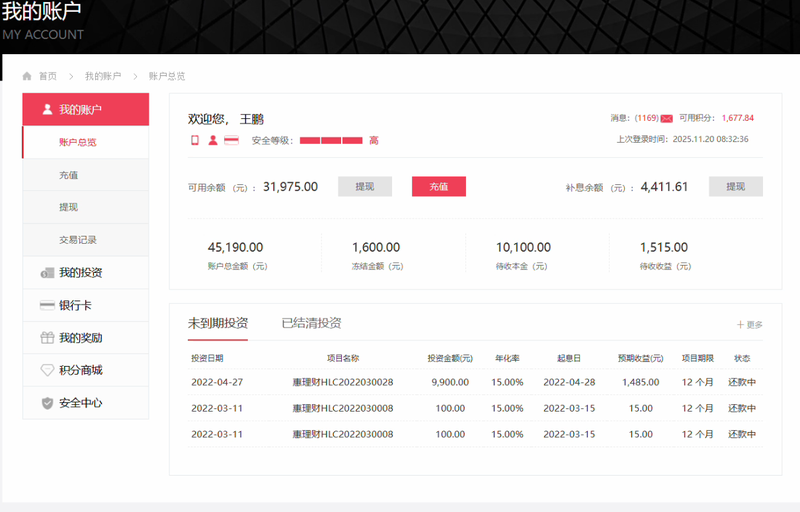Screen dimensions: 800x512
Task: Click the username 王鹏
Action: point(252,119)
